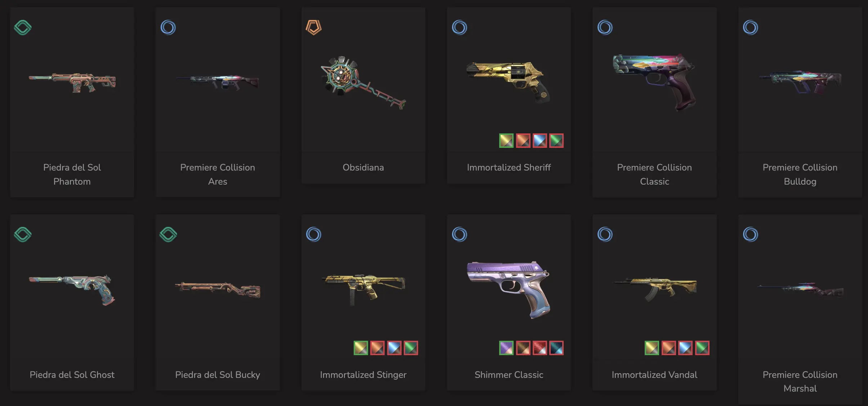Image resolution: width=868 pixels, height=406 pixels.
Task: Pick the purple variant swatch of Shimmer Classic
Action: click(x=506, y=348)
